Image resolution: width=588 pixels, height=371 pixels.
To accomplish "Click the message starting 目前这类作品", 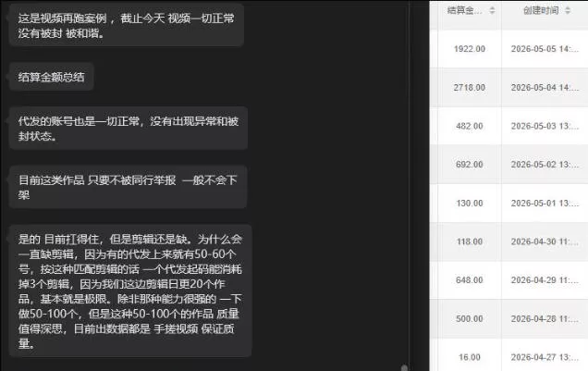I will [x=128, y=187].
